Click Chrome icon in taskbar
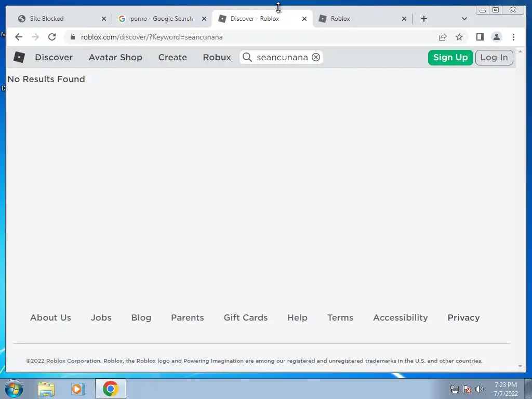The height and width of the screenshot is (399, 532). click(110, 389)
